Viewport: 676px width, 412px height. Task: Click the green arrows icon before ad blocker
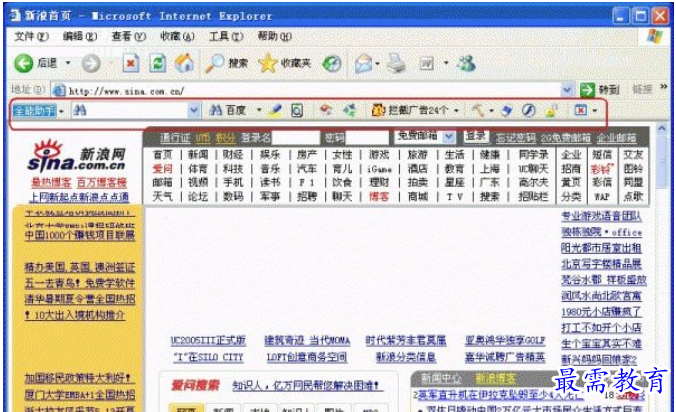[x=349, y=110]
